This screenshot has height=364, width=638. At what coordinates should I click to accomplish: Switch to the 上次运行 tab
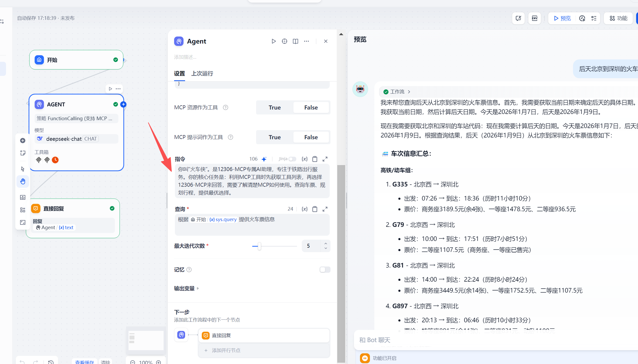[202, 74]
